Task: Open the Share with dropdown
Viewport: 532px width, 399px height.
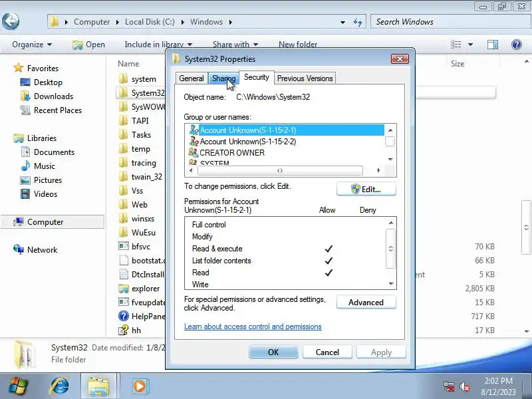Action: click(235, 45)
